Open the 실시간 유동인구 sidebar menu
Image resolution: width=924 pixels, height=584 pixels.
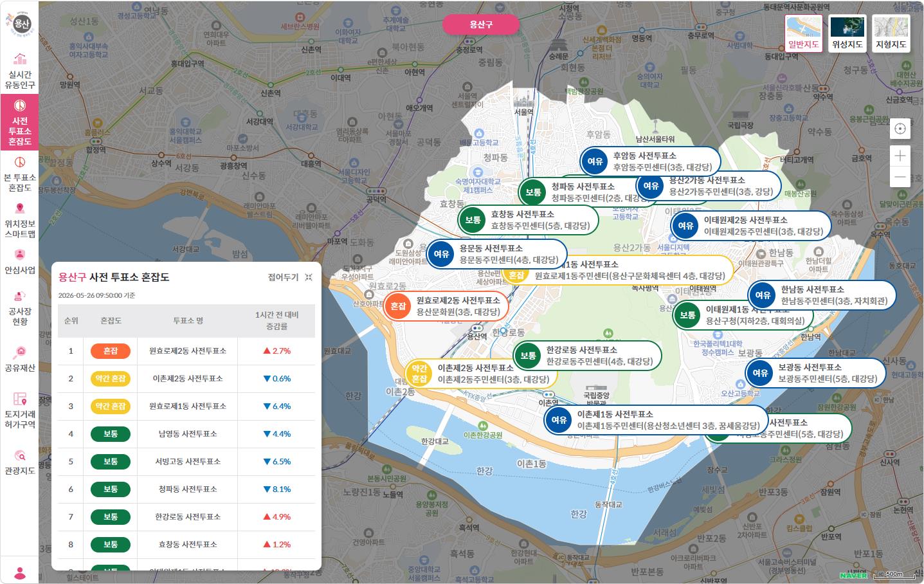(x=19, y=71)
